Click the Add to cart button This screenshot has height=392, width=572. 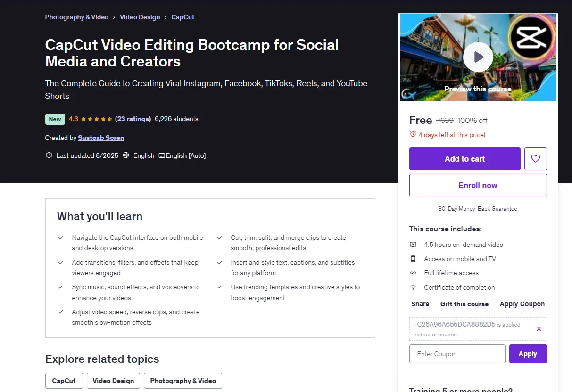(465, 159)
